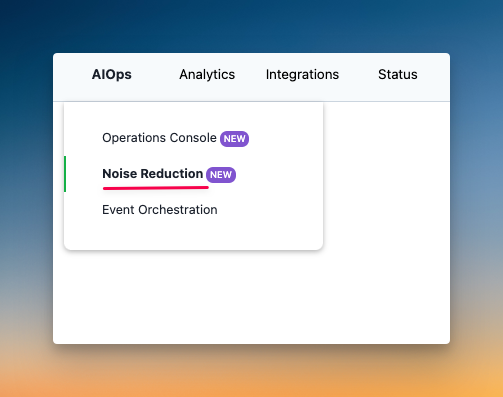Click the NEW badge beside Noise Reduction
This screenshot has width=503, height=397.
pyautogui.click(x=221, y=175)
